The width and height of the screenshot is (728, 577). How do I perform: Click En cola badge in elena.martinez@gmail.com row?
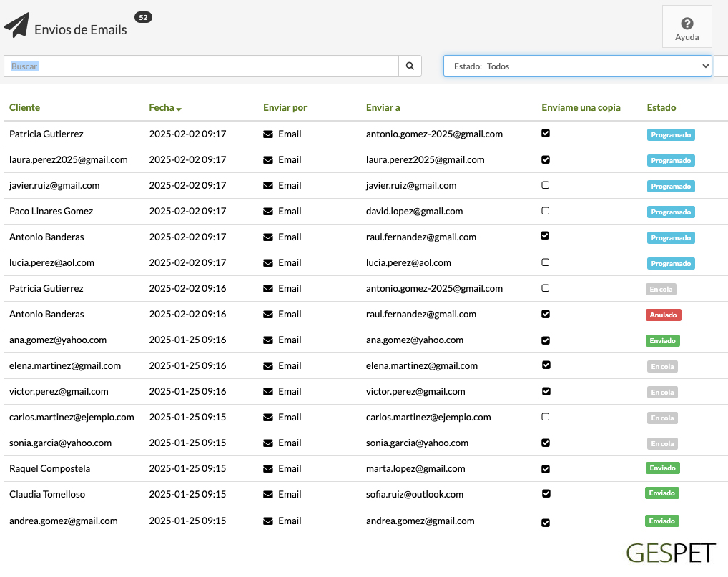[x=662, y=366]
